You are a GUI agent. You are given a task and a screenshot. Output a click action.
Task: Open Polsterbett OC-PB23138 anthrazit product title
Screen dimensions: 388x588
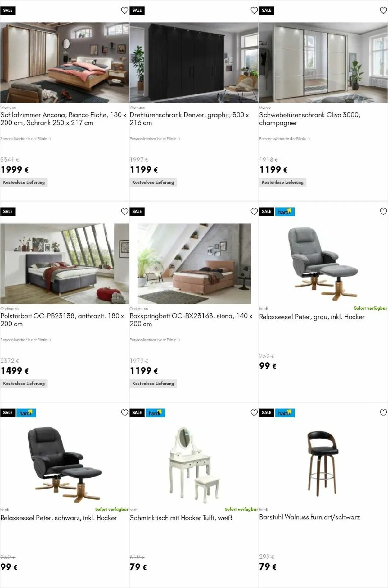62,320
